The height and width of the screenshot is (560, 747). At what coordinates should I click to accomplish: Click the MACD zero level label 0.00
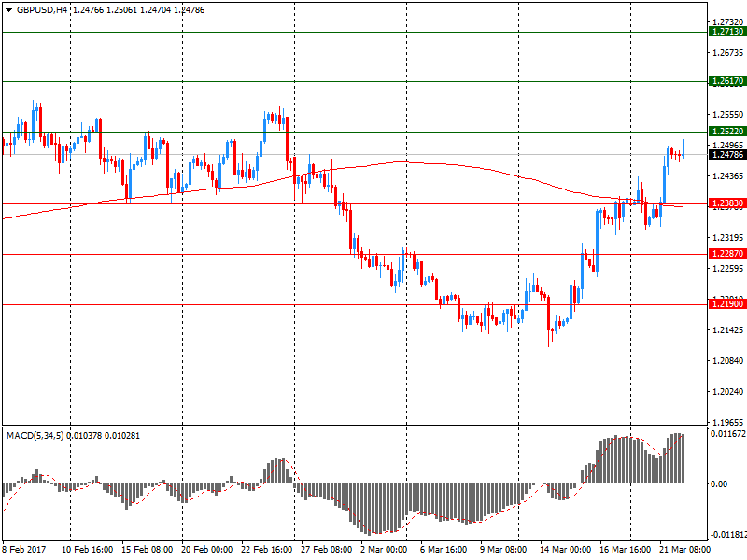click(719, 484)
